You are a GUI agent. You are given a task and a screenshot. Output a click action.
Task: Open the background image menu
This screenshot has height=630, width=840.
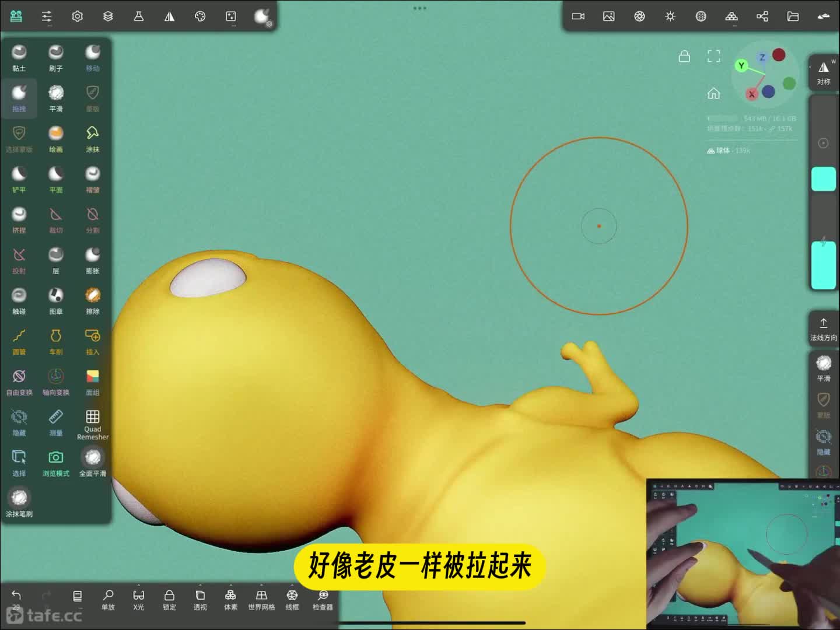[608, 16]
